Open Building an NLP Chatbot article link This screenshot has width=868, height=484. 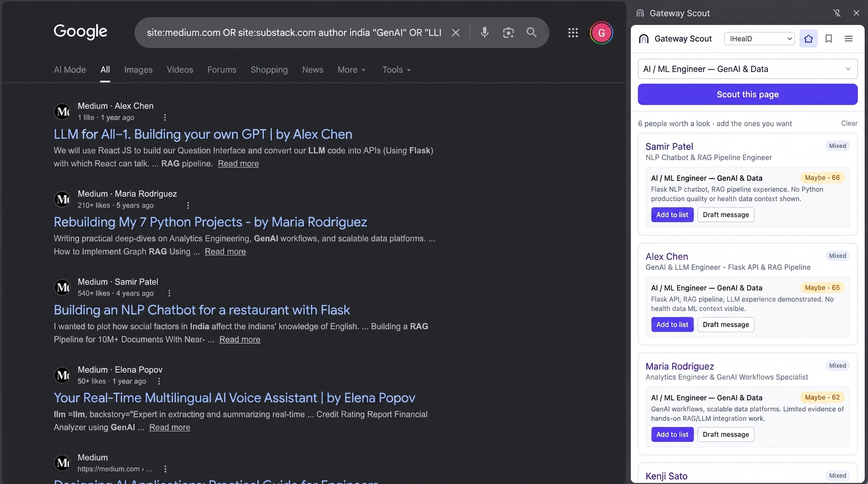[x=202, y=310]
